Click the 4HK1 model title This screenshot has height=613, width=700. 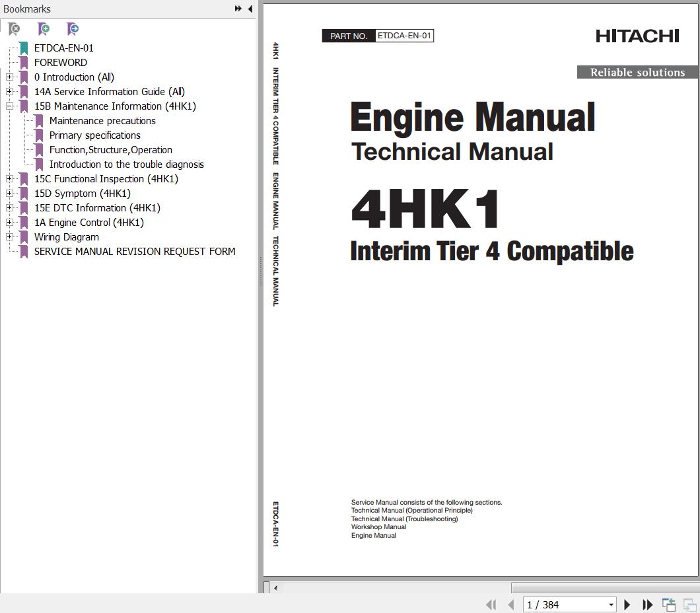point(425,208)
